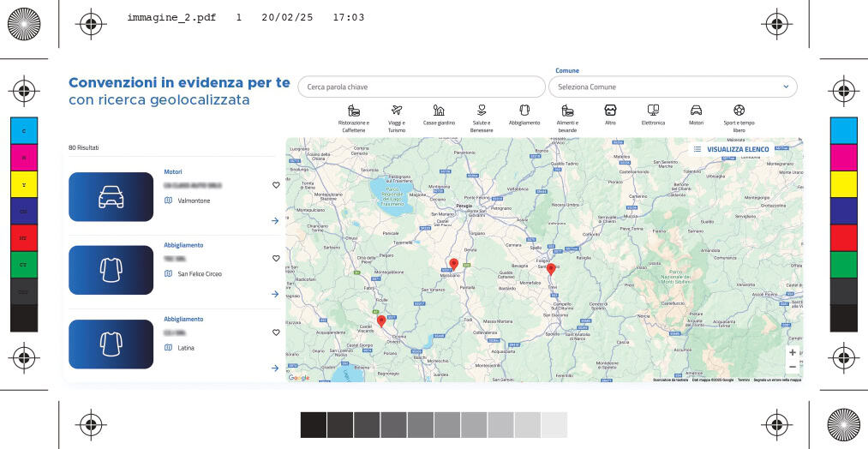Select the Motori category with car icon
The height and width of the screenshot is (449, 868).
click(x=696, y=111)
